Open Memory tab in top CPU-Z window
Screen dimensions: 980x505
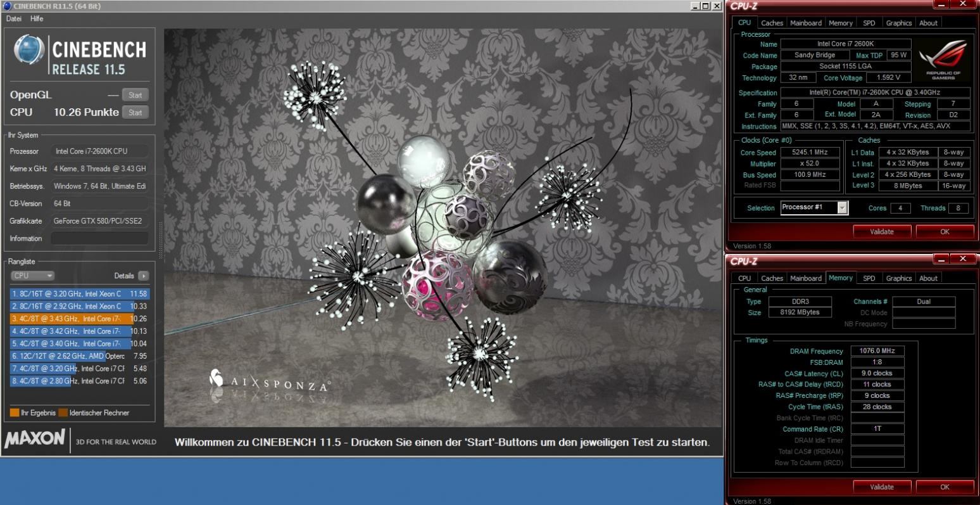[841, 23]
